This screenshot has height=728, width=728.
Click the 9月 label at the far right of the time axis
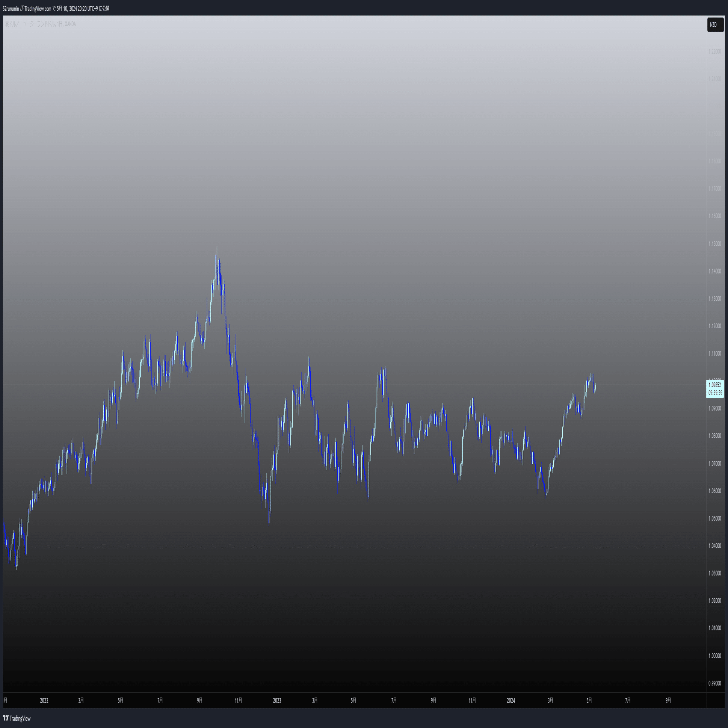pyautogui.click(x=668, y=701)
